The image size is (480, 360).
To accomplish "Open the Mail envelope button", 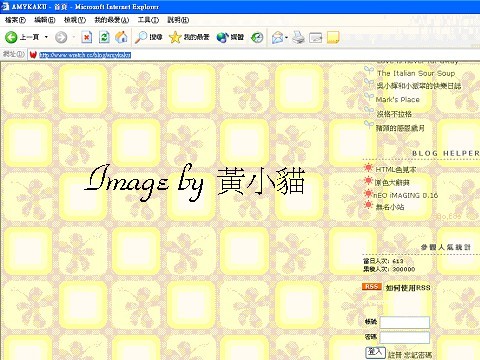I will [277, 37].
